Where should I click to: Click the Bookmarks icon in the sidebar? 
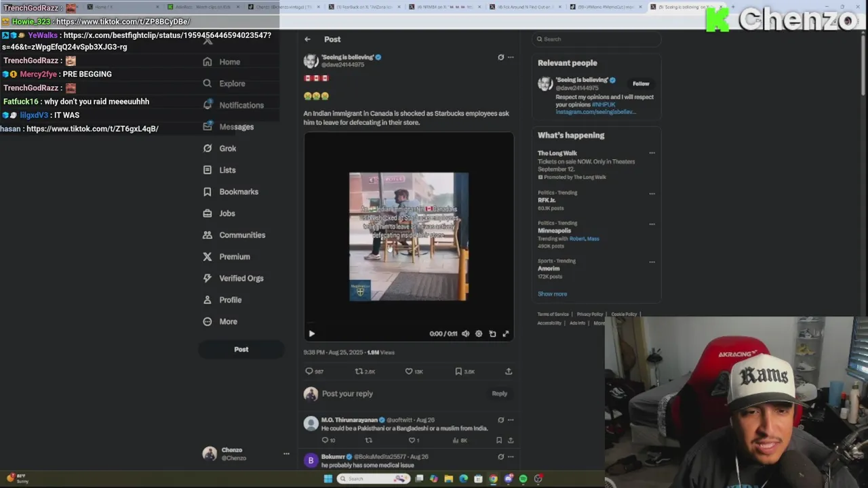point(208,192)
